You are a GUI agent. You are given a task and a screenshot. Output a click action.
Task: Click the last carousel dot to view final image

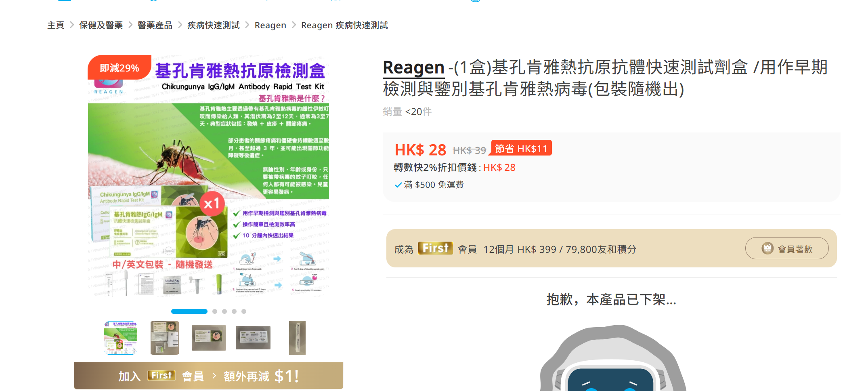coord(244,311)
